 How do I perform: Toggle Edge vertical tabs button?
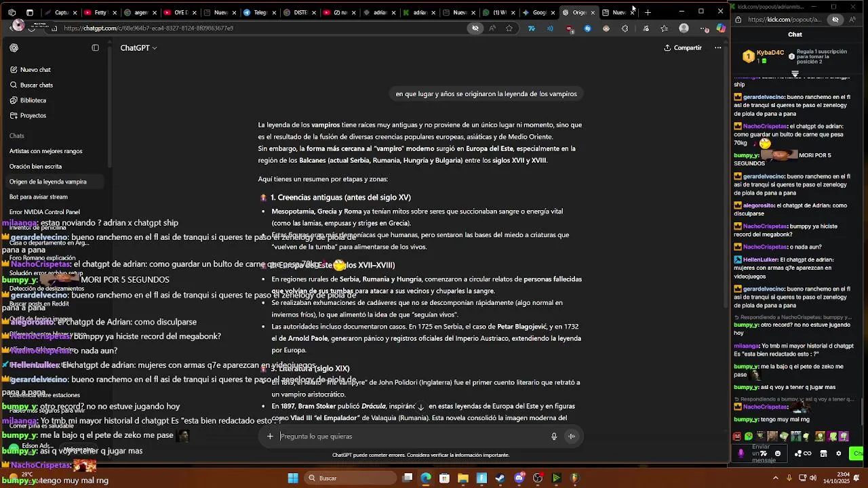pos(30,12)
